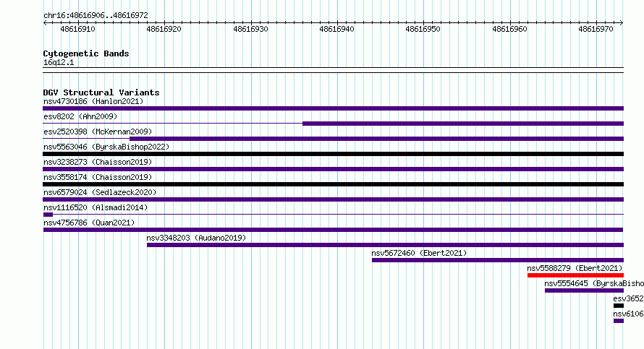Open the esv8202 (Ahn2009) variant label

pyautogui.click(x=80, y=116)
